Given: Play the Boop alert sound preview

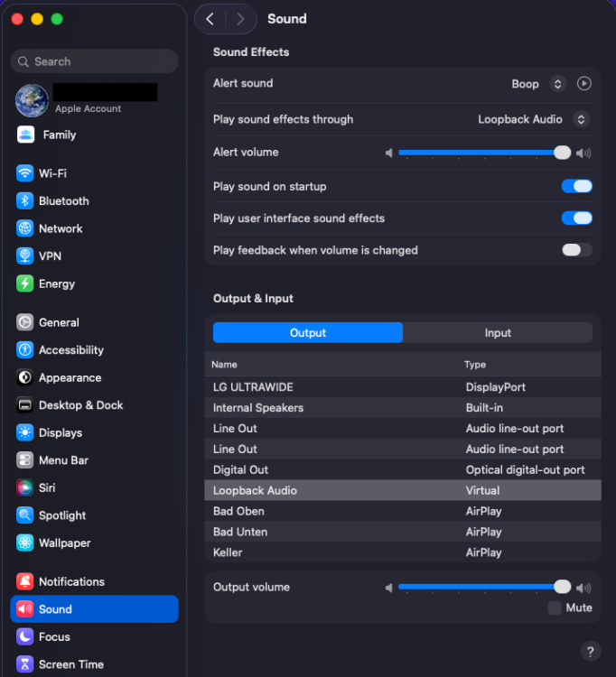Looking at the screenshot, I should point(584,83).
